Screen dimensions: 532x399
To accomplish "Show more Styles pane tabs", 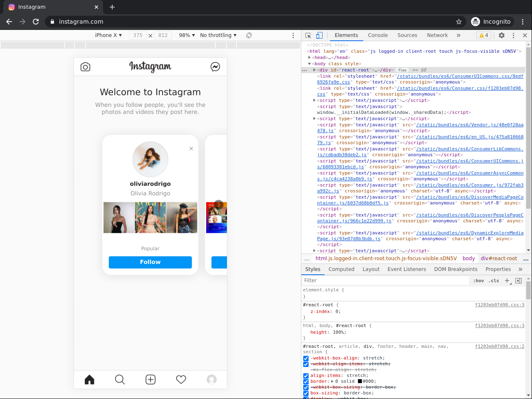I will [520, 269].
